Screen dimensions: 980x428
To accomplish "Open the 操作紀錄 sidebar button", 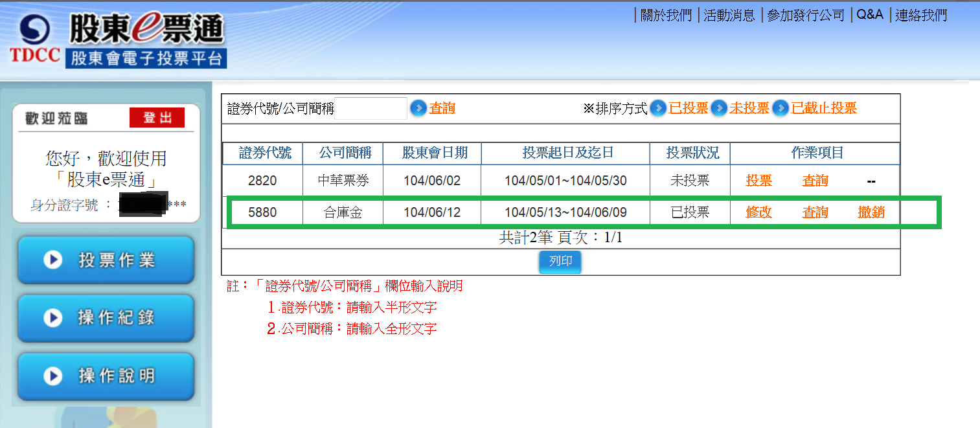I will pyautogui.click(x=106, y=318).
